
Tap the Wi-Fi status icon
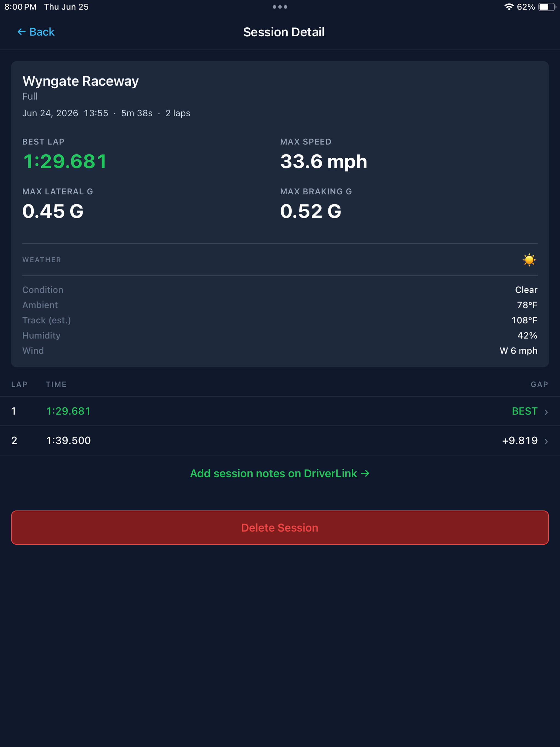(509, 7)
